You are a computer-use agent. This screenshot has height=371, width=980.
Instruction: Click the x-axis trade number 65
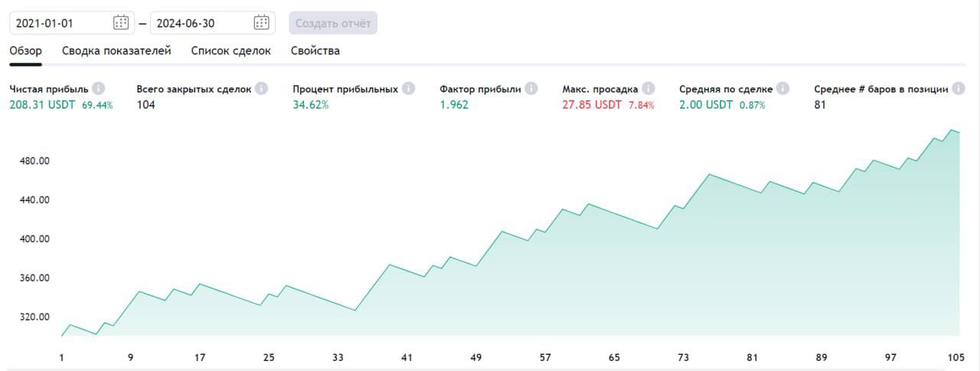[x=614, y=357]
